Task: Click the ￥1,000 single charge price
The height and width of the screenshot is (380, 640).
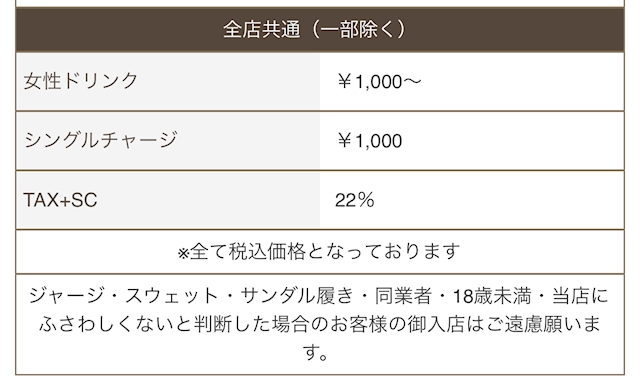Action: point(370,141)
